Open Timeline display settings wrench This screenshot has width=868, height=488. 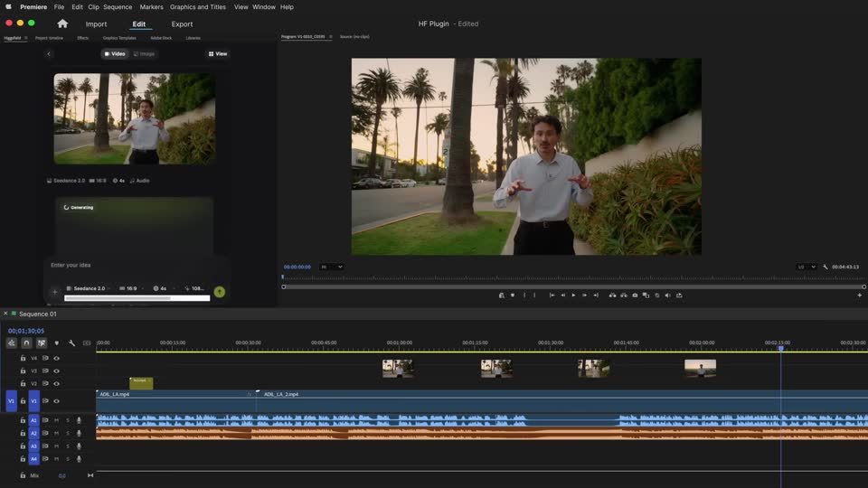pyautogui.click(x=71, y=343)
